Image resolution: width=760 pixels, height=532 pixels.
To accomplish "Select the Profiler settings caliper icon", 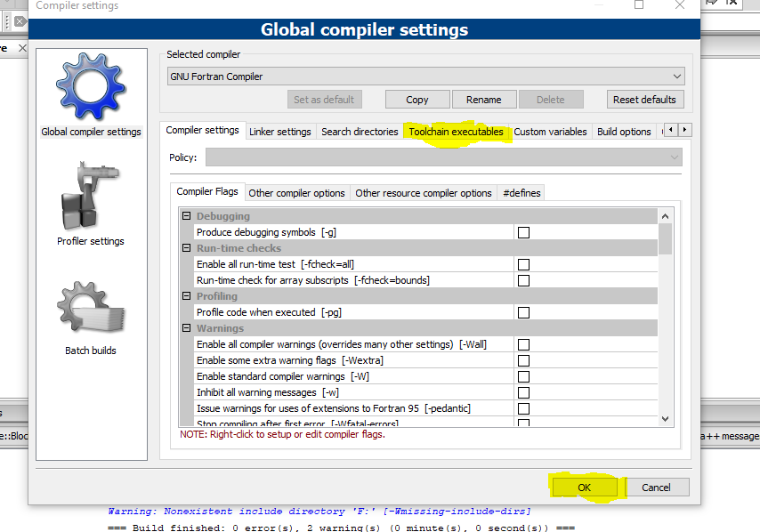I will coord(91,195).
